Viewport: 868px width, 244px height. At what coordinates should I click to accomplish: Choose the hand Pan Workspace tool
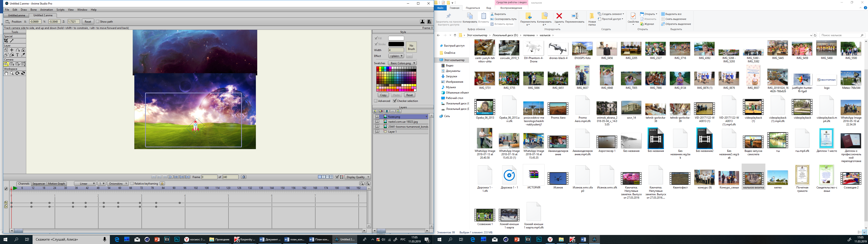click(6, 73)
